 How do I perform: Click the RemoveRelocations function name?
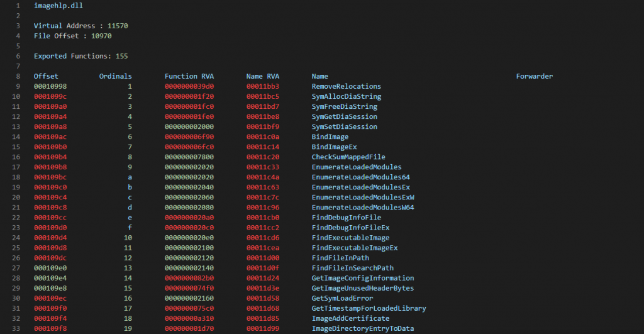coord(347,86)
